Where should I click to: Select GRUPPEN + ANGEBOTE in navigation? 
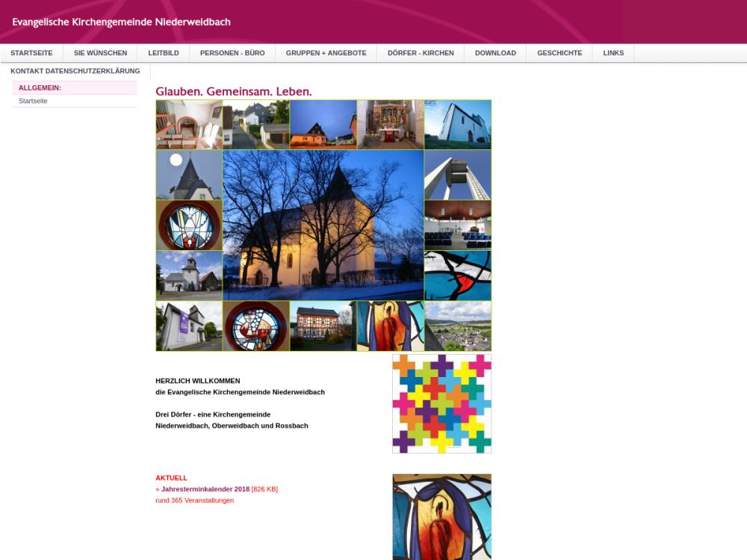click(326, 53)
